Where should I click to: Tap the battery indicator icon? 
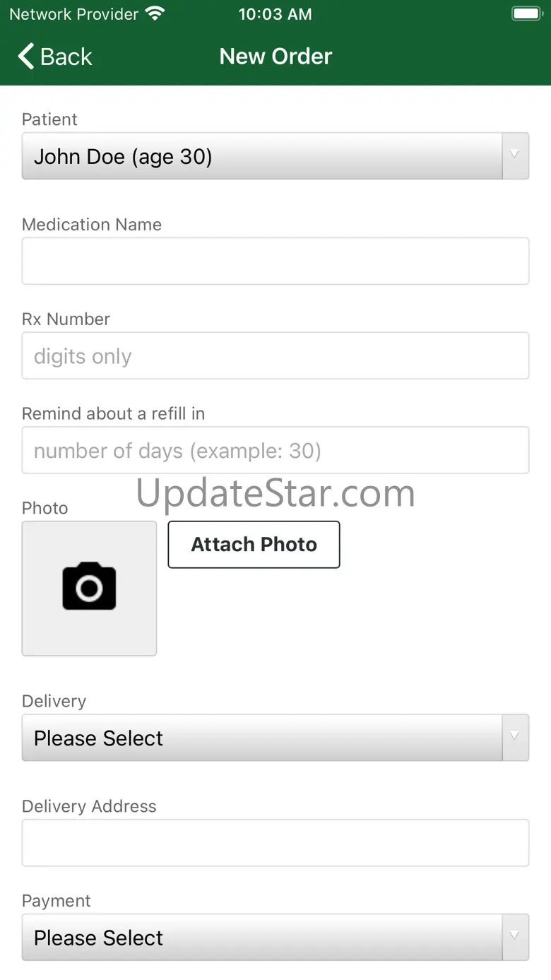[x=526, y=13]
